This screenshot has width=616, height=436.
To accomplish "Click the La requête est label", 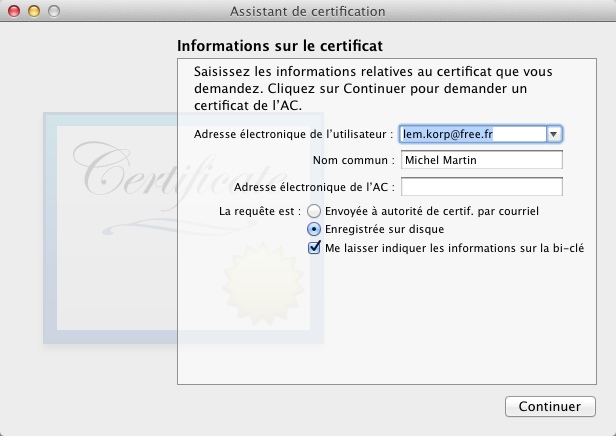I will tap(260, 211).
